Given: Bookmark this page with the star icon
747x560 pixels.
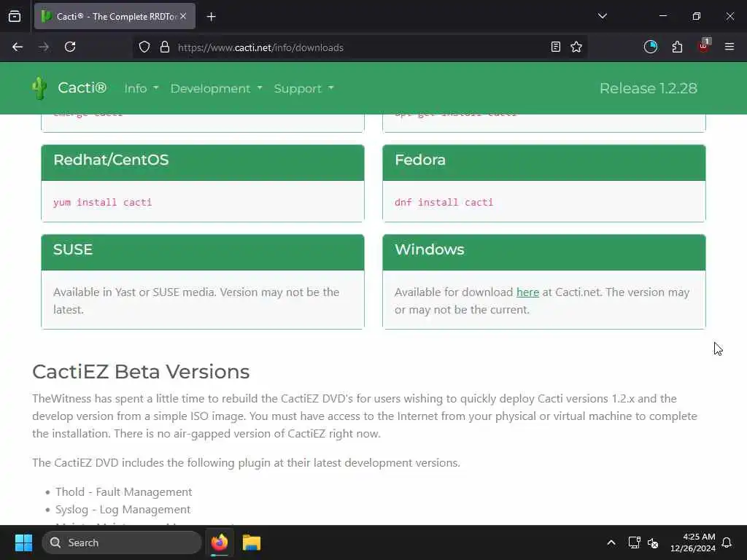Looking at the screenshot, I should [x=576, y=47].
